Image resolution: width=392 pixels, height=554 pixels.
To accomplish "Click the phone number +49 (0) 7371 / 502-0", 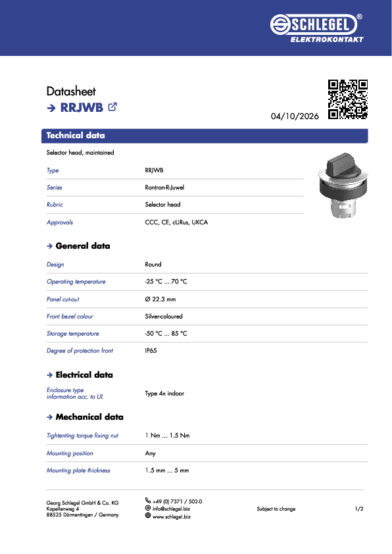I will coord(178,501).
